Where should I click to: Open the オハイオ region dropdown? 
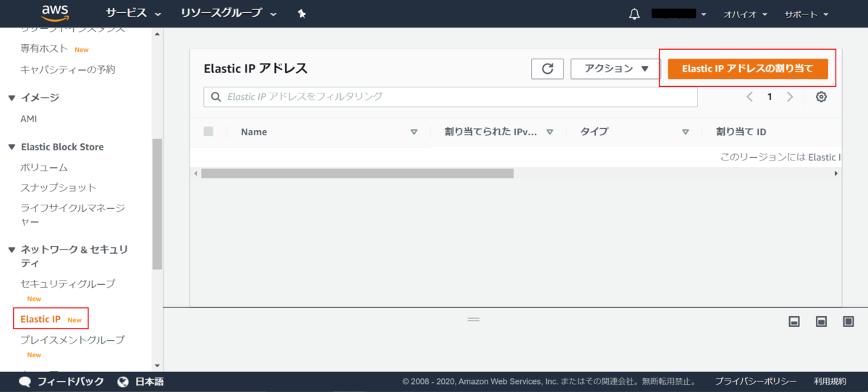coord(745,14)
